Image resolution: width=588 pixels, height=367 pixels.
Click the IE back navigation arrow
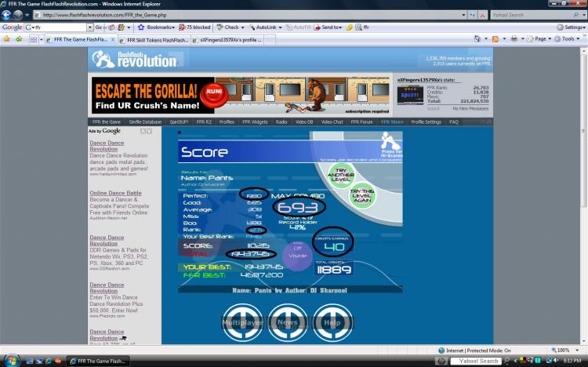pos(6,15)
